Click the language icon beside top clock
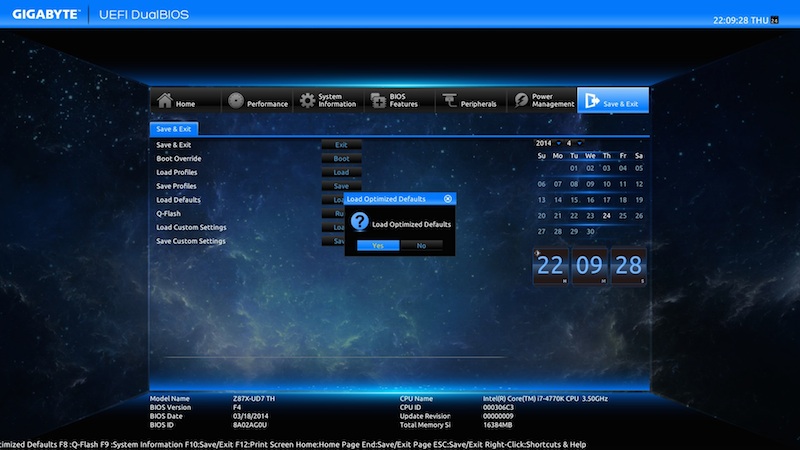Viewport: 800px width, 450px height. tap(774, 20)
